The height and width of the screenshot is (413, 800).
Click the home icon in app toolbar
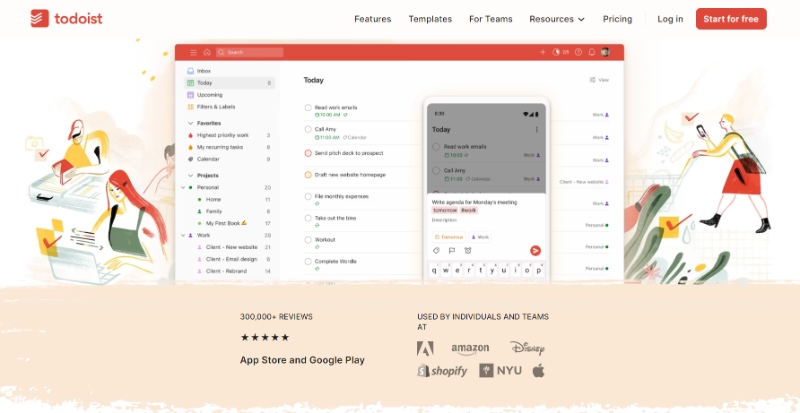(206, 52)
